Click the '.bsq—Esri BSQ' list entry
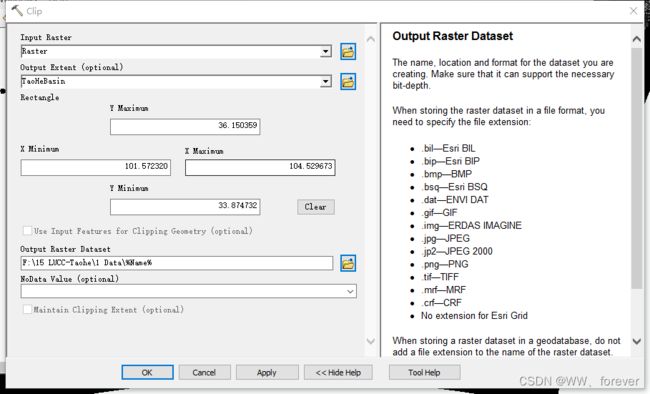The image size is (650, 394). coord(454,187)
